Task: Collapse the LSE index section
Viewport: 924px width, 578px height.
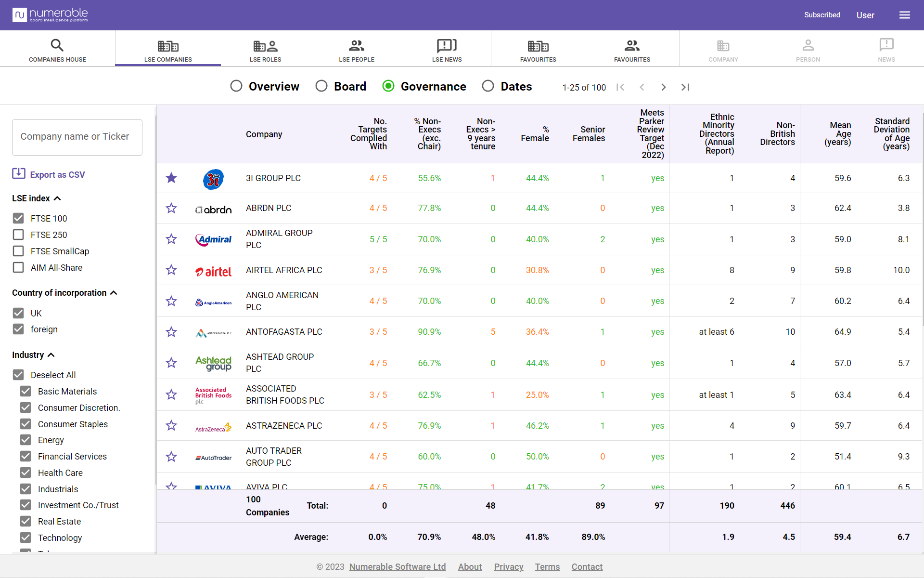Action: (x=57, y=198)
